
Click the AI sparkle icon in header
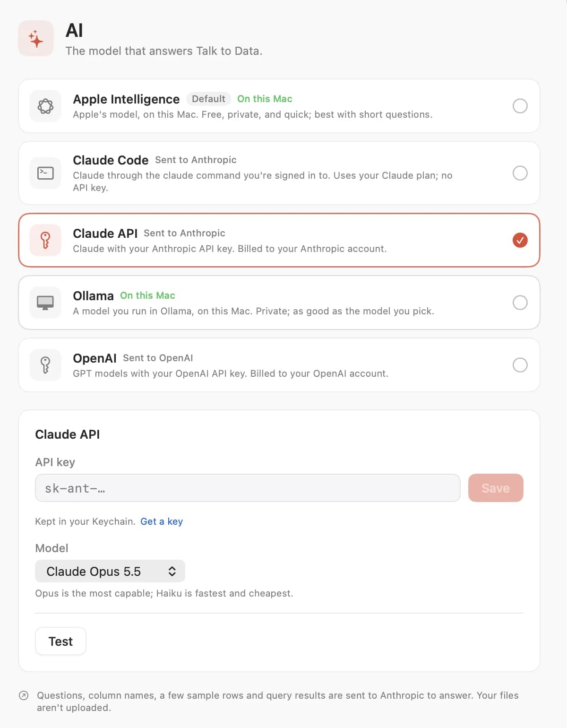[36, 38]
